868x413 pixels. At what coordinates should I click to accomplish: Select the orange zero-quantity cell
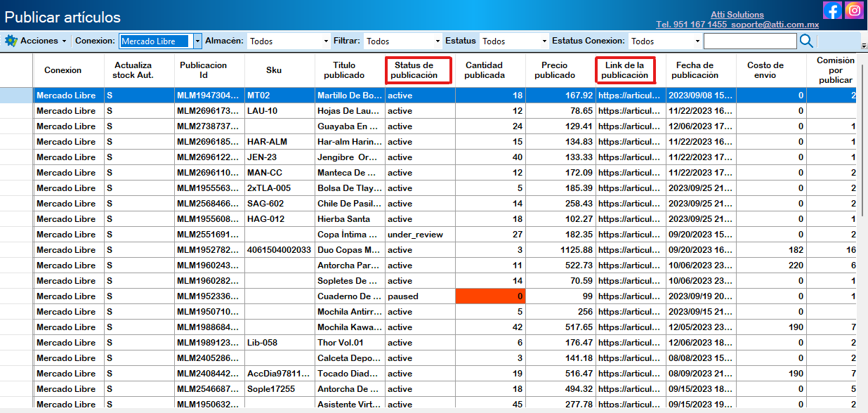(489, 296)
